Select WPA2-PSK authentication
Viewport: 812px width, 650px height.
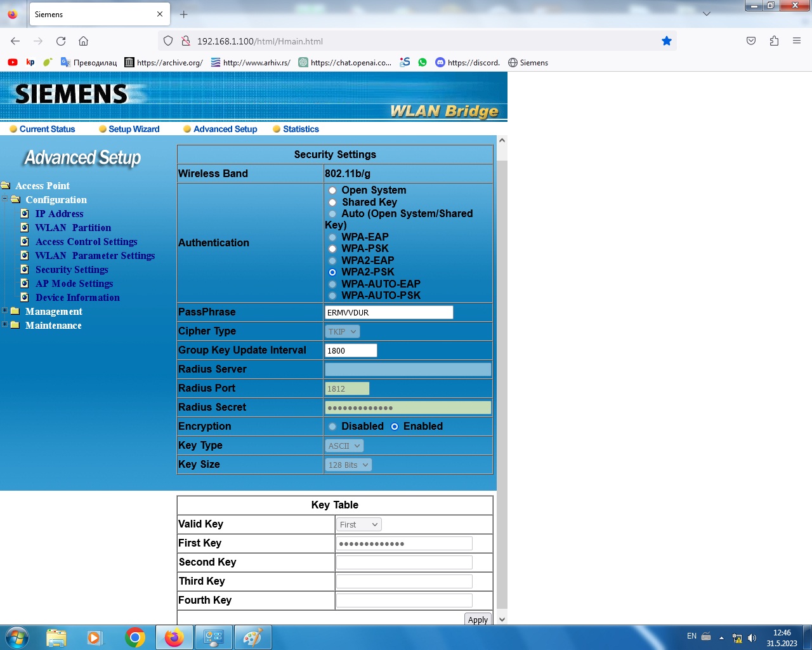pyautogui.click(x=332, y=272)
